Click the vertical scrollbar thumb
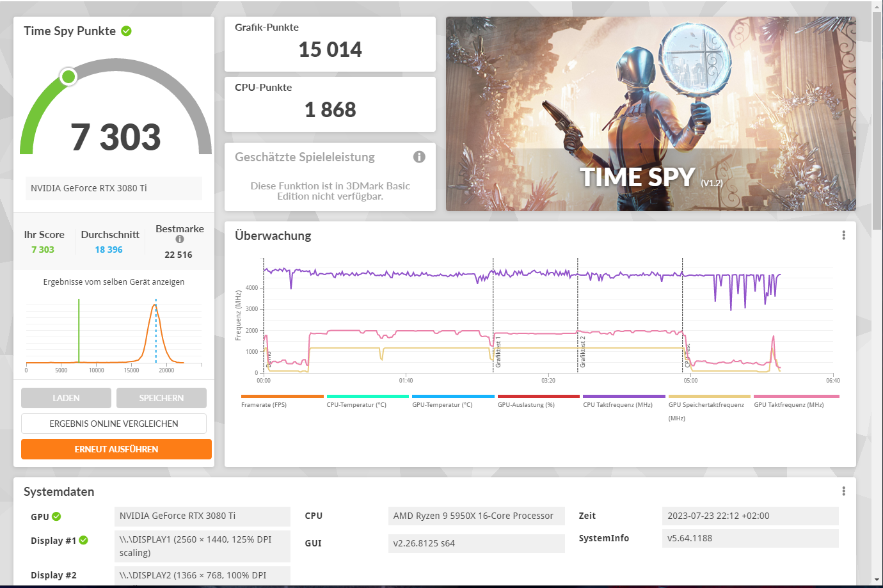883x588 pixels. (877, 120)
